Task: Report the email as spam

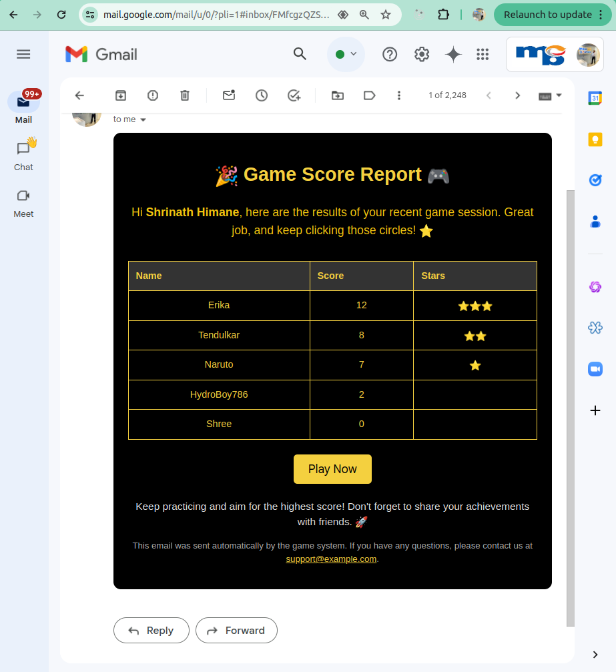Action: pos(152,95)
